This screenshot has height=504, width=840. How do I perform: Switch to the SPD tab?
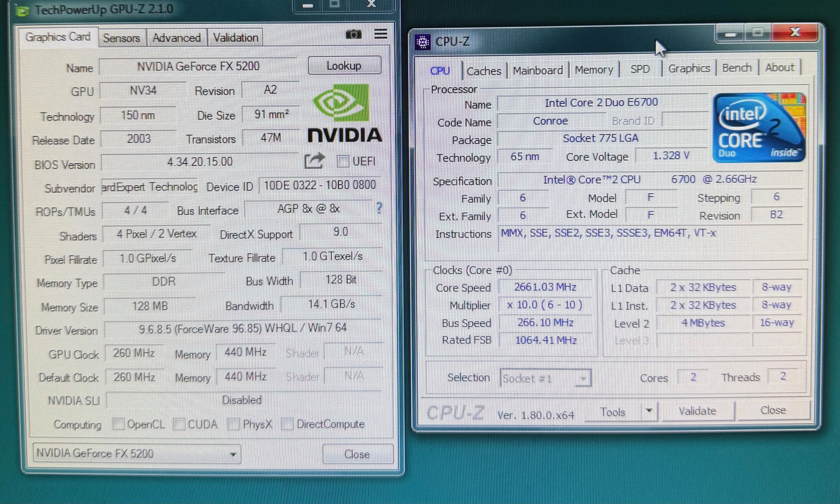point(640,69)
